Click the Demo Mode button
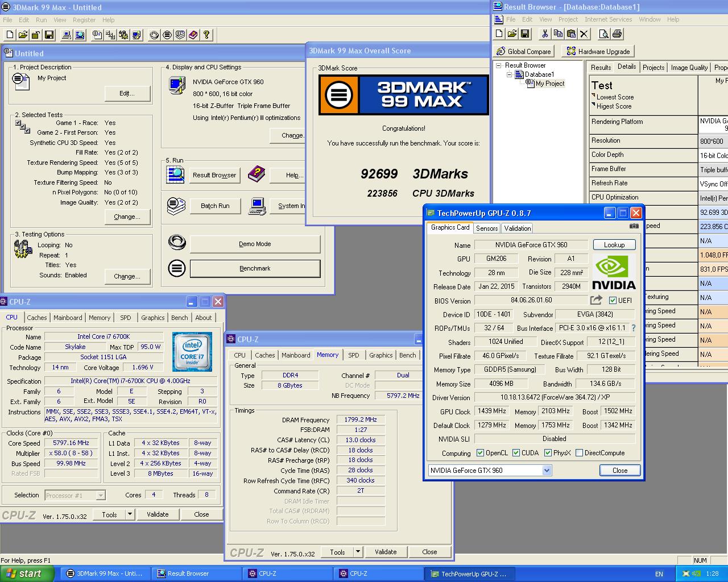This screenshot has width=728, height=582. click(255, 244)
